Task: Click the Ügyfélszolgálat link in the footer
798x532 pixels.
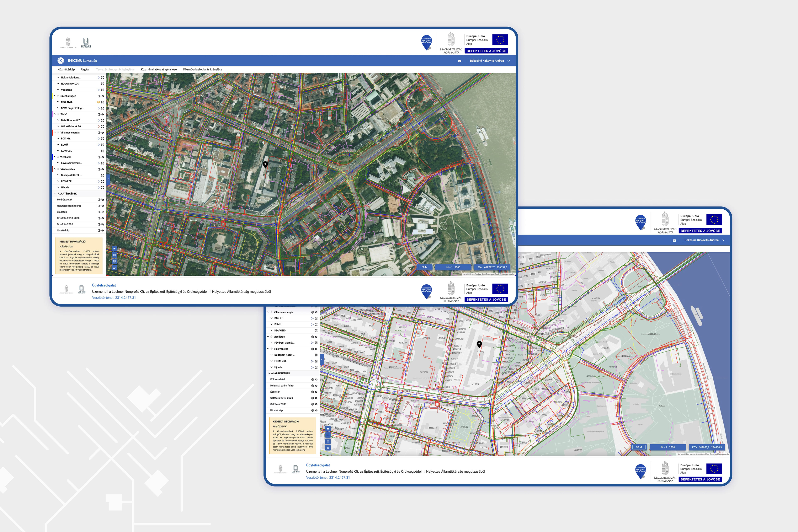Action: pos(104,285)
